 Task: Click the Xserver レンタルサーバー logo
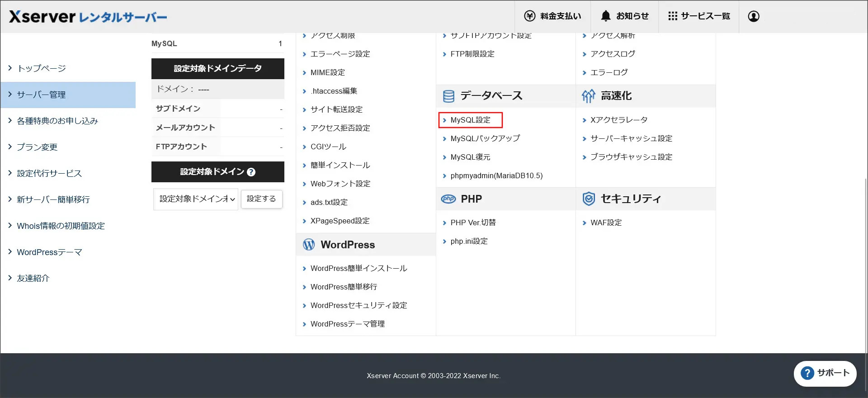click(x=88, y=17)
